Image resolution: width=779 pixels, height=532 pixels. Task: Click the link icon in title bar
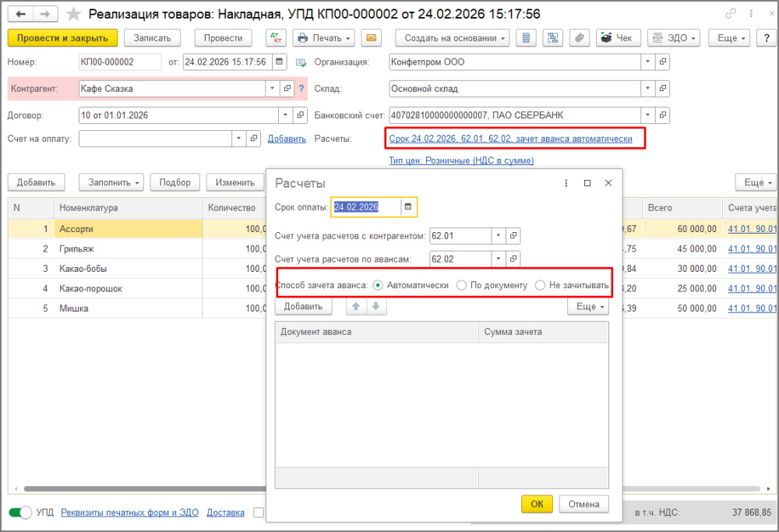[x=730, y=14]
